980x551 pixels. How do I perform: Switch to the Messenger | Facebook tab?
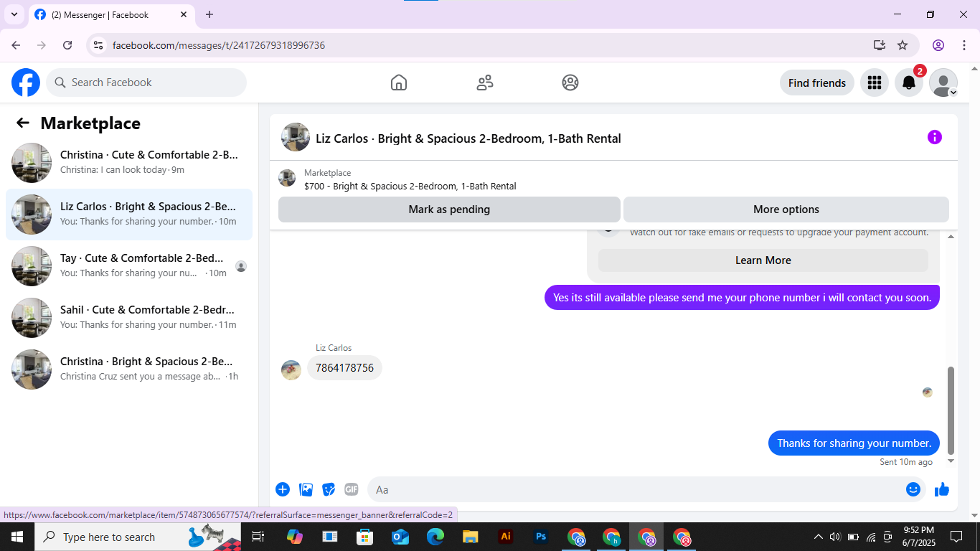(x=111, y=14)
